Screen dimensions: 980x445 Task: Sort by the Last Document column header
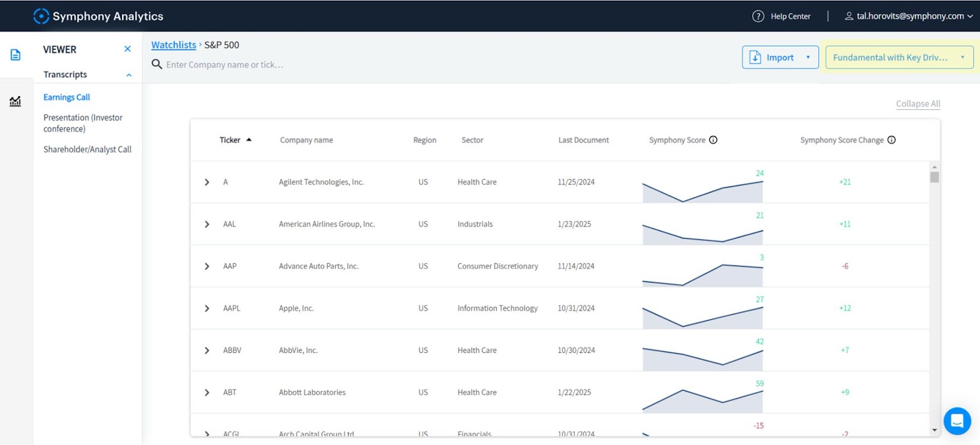pos(584,140)
